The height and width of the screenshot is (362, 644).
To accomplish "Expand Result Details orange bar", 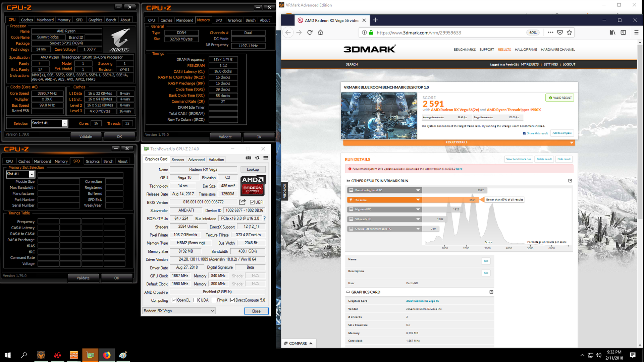I will [459, 142].
